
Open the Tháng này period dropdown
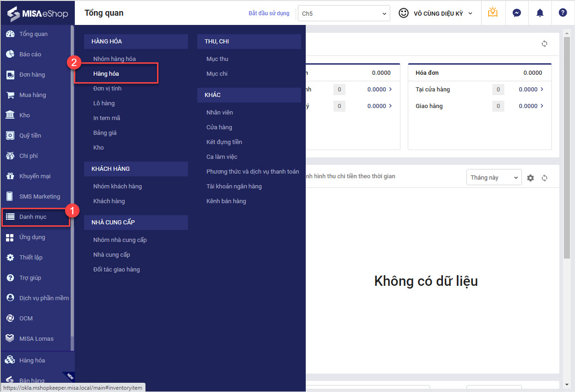[494, 178]
